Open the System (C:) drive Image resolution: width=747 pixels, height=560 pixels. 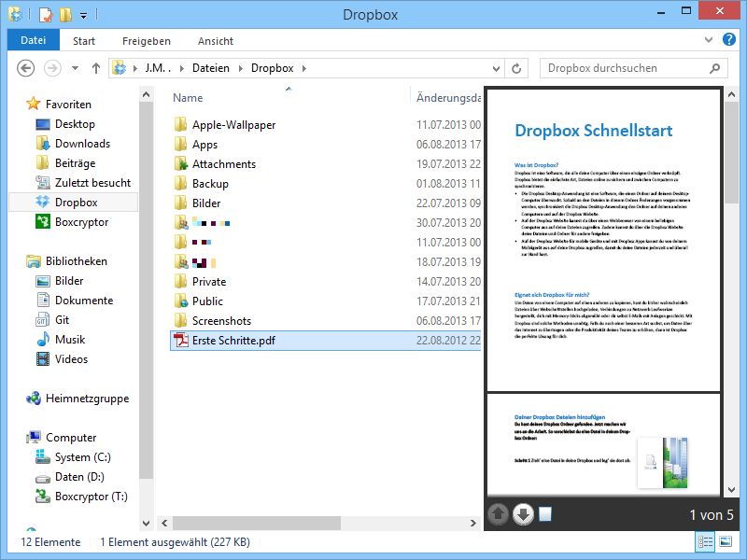click(x=82, y=456)
